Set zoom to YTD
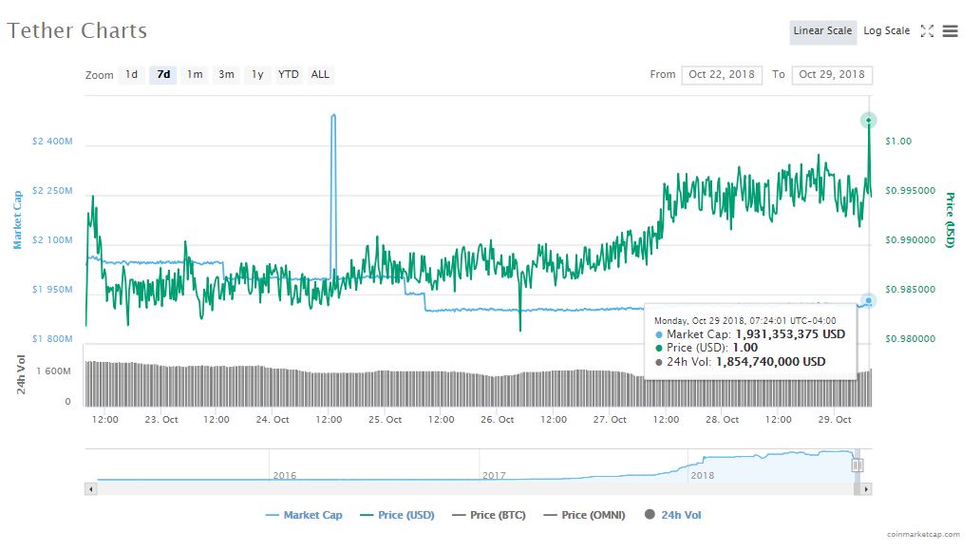The width and height of the screenshot is (980, 551). point(288,74)
